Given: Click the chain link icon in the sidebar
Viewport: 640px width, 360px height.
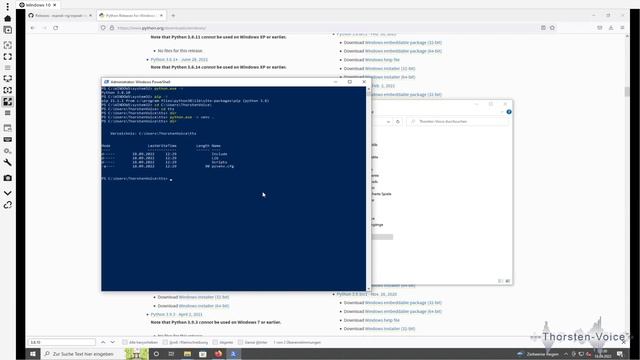Looking at the screenshot, I should [7, 205].
